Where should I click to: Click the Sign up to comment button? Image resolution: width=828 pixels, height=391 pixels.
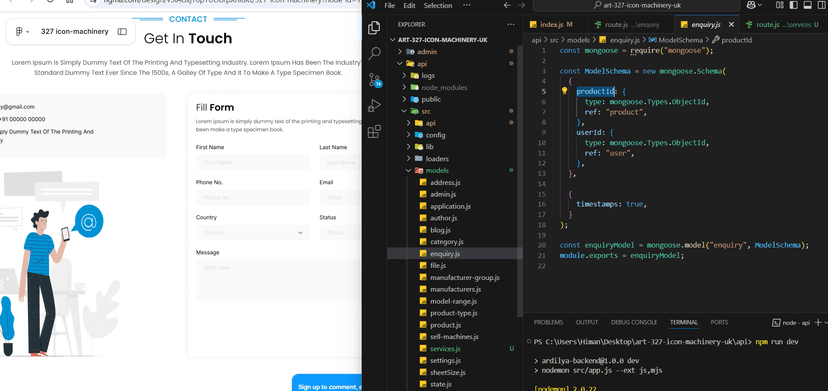(327, 384)
